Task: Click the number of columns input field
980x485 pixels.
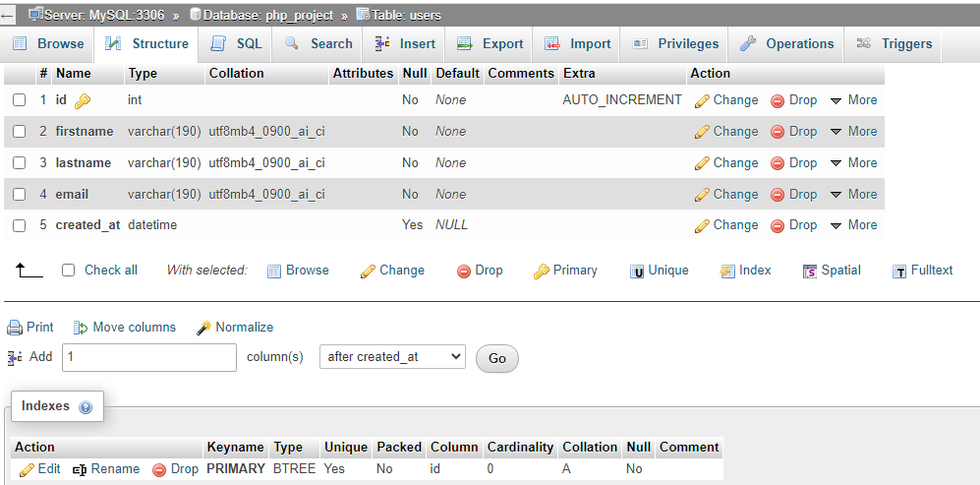Action: (149, 358)
